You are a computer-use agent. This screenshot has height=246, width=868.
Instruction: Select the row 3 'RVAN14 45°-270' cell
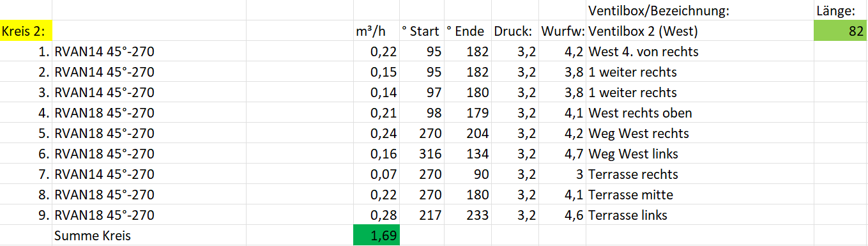pyautogui.click(x=149, y=92)
